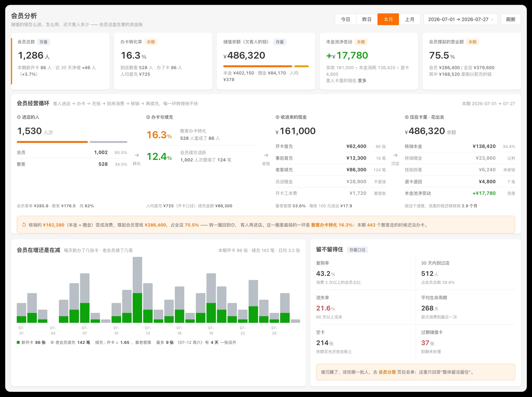532x397 pixels.
Task: Click the 沉淀 arrow icon
Action: click(x=395, y=155)
